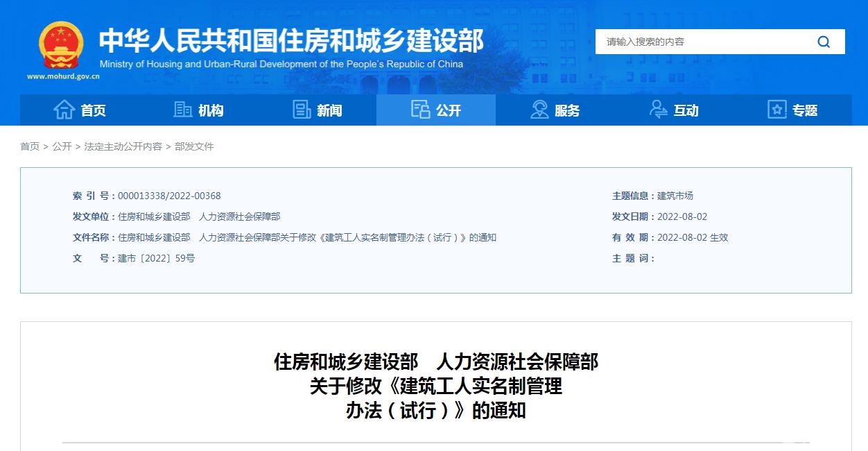Click the house icon beside 首页
868x451 pixels.
(64, 110)
